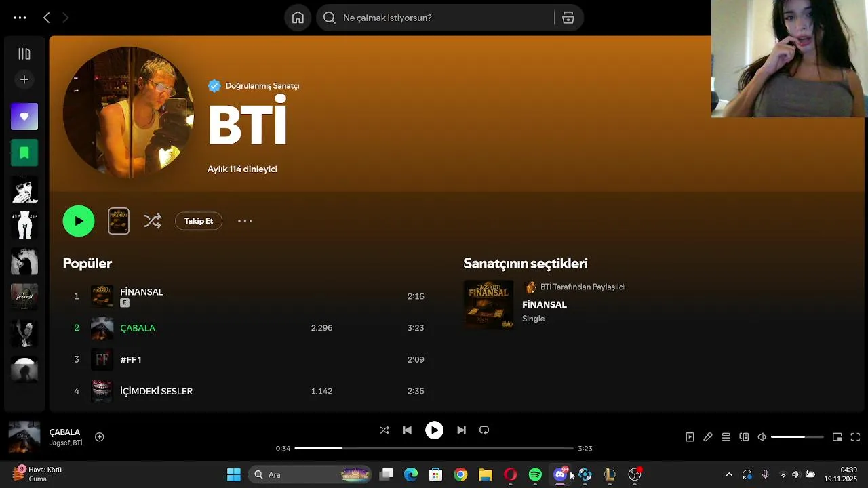Go back with the left arrow
868x488 pixels.
coord(47,18)
